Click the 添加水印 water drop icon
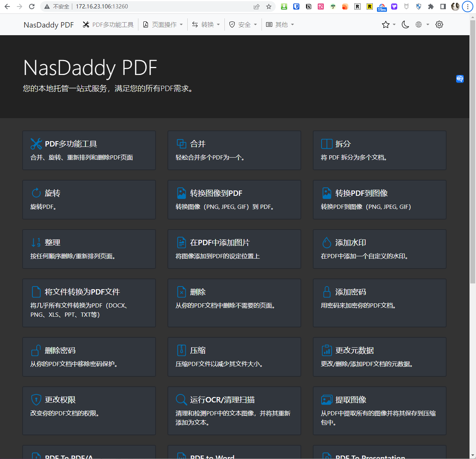 coord(327,243)
